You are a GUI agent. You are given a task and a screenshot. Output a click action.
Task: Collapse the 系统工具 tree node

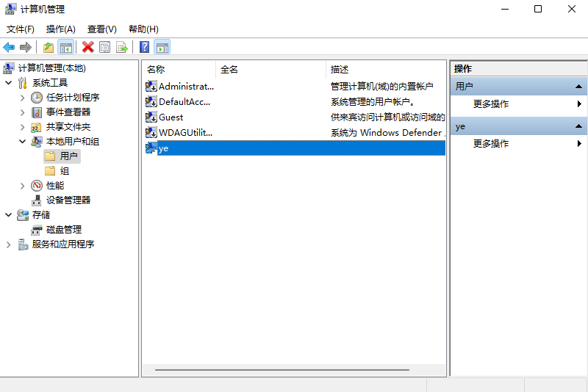tap(9, 83)
